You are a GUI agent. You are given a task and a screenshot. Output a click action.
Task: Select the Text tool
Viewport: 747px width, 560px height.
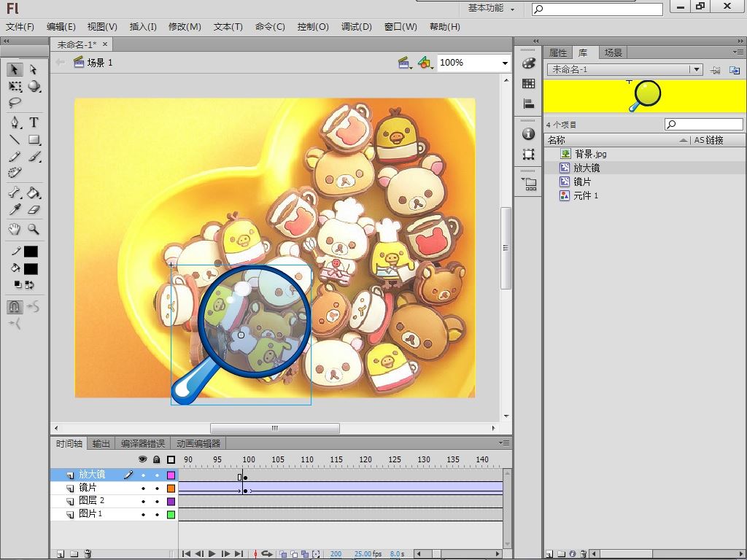pyautogui.click(x=34, y=122)
